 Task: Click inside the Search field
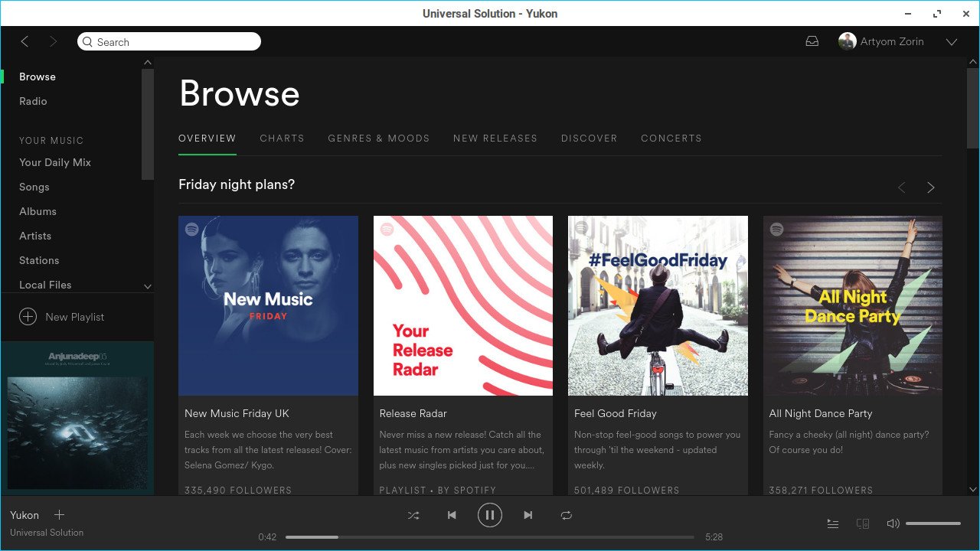click(x=169, y=41)
